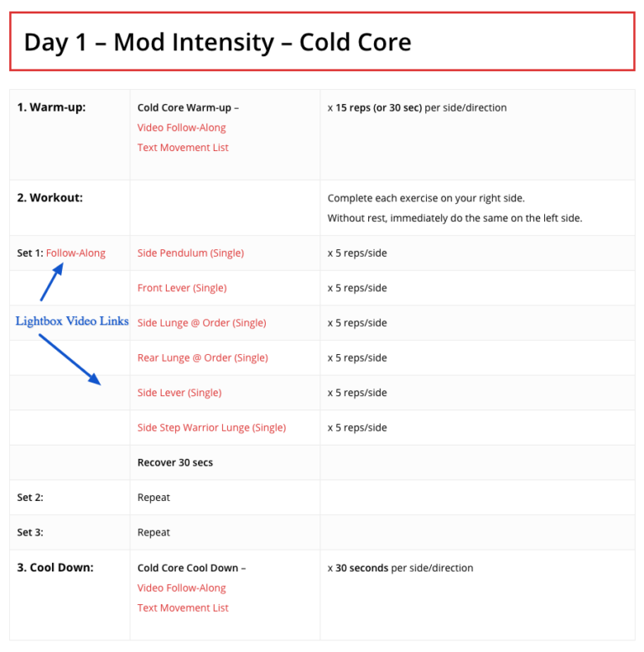Select the Side Lunge @ Order (Single) link

[x=201, y=323]
